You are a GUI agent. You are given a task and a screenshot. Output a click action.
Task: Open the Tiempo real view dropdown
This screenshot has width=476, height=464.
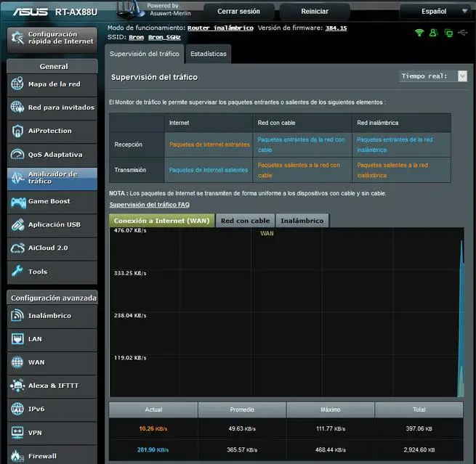(433, 76)
